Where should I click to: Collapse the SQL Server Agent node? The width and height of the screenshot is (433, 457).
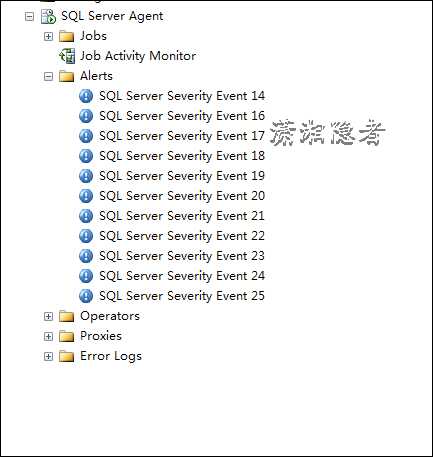(29, 16)
